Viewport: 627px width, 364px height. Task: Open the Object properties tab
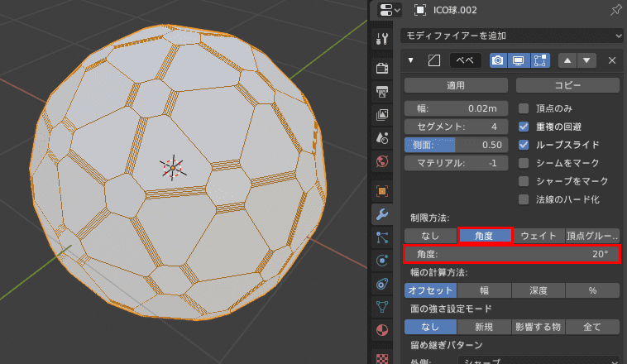(382, 191)
